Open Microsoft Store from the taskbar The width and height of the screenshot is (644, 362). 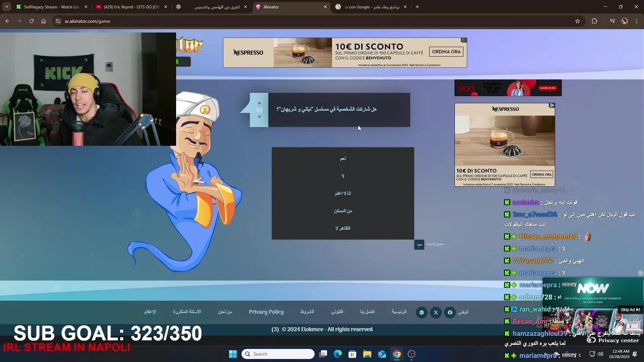coord(352,354)
